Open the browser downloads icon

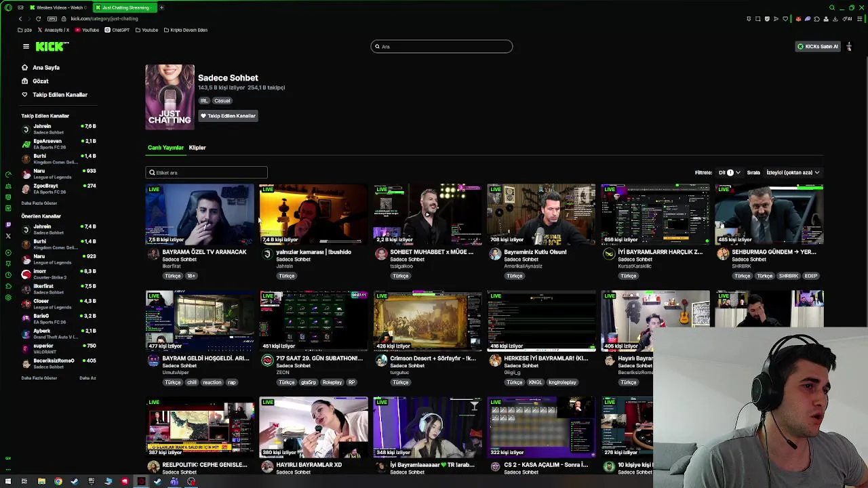835,19
